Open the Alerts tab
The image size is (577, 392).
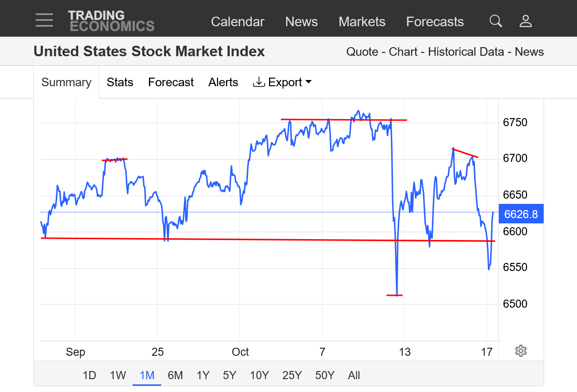tap(223, 82)
